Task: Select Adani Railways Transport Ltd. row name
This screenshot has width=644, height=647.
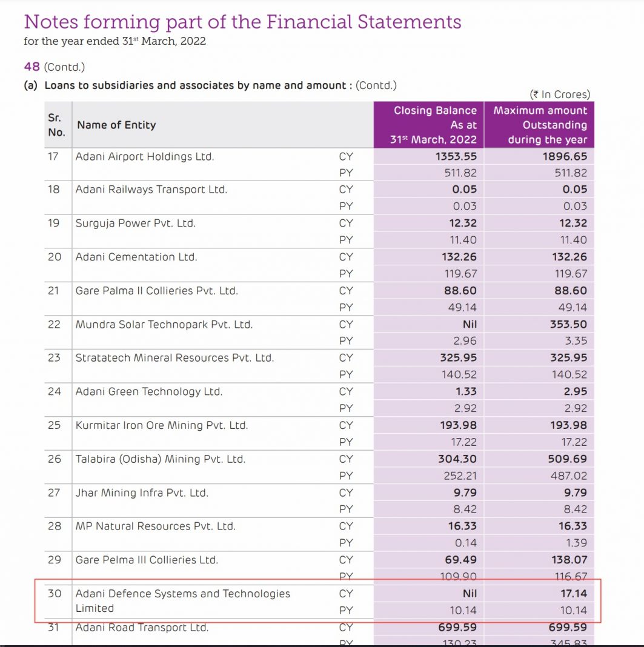Action: pyautogui.click(x=151, y=190)
